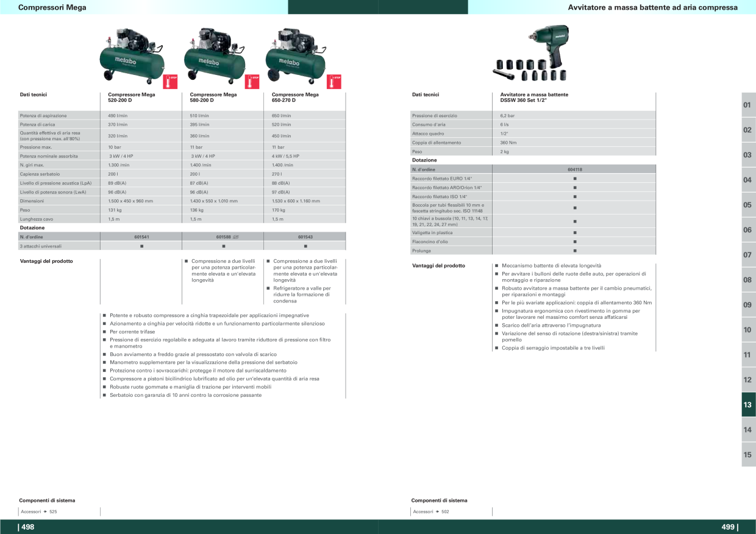Click the Compressore Mega 650-270 D column header
Image resolution: width=756 pixels, height=534 pixels.
[295, 97]
